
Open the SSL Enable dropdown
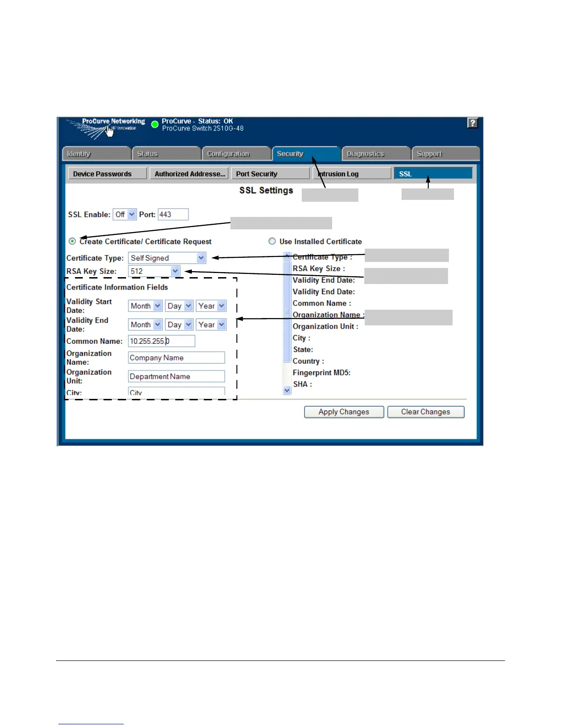125,215
